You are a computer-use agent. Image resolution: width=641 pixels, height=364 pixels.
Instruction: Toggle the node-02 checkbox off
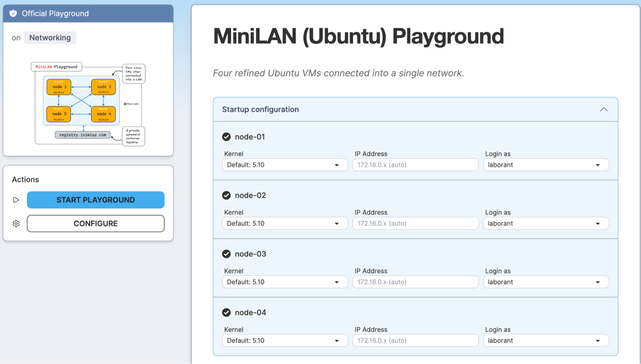tap(226, 195)
